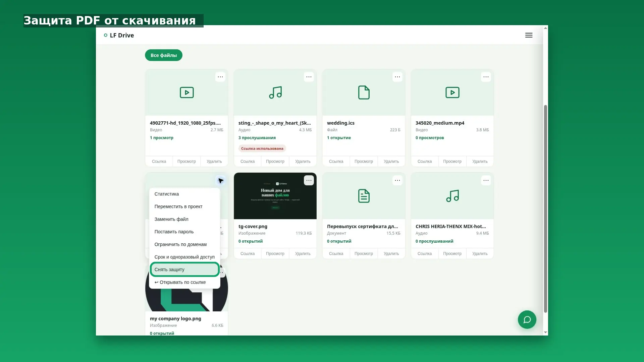The image size is (644, 362).
Task: Click Ссылка under 4902771-hd video
Action: [159, 162]
